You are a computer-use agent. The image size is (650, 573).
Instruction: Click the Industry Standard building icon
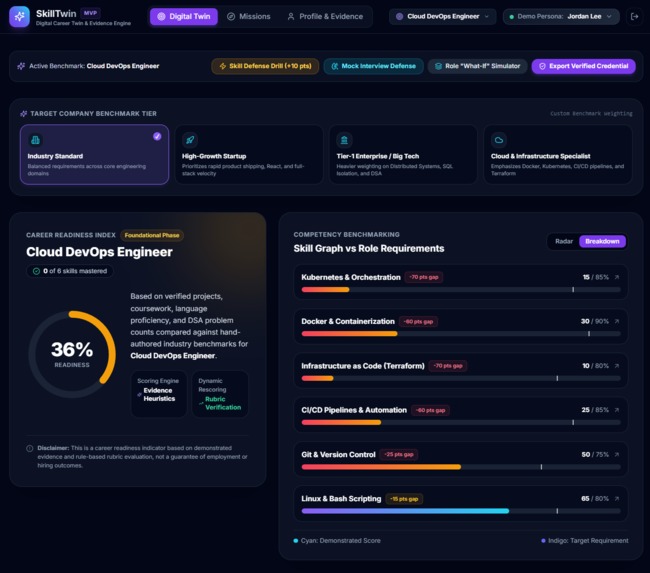35,140
